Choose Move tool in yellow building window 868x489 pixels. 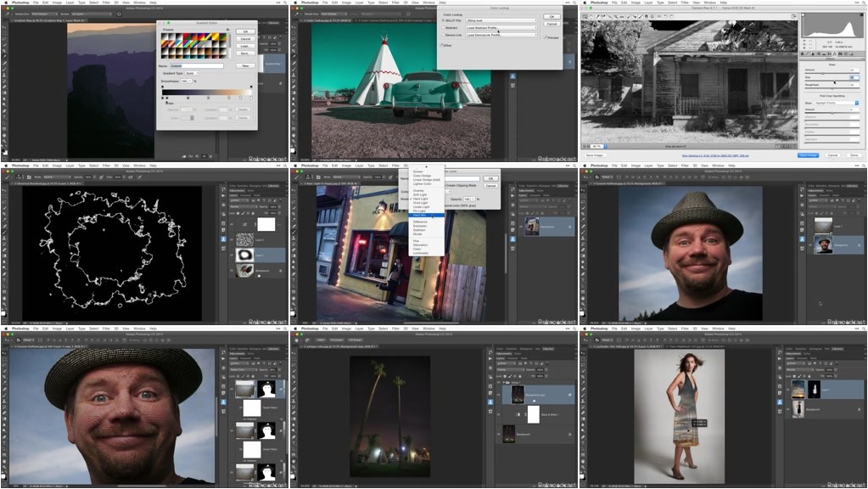pyautogui.click(x=294, y=190)
